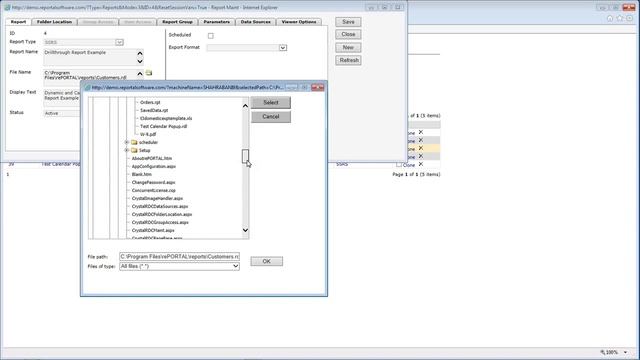Select W-9.pdf in the file tree

point(148,134)
